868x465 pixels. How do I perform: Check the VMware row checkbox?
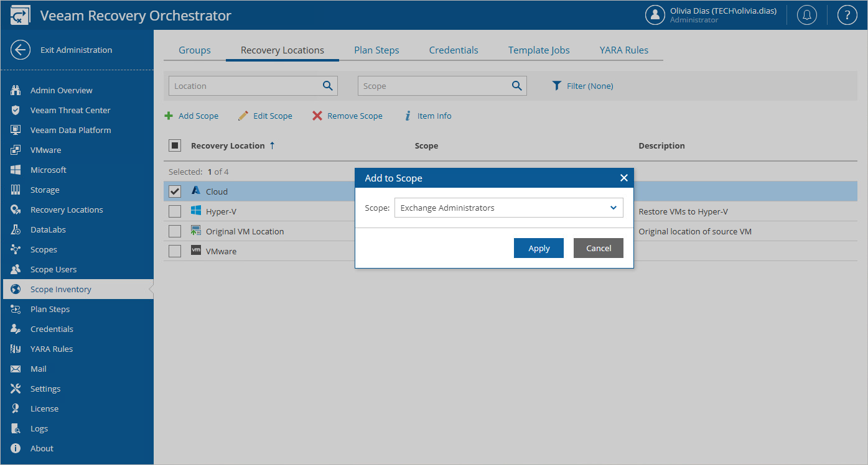175,251
